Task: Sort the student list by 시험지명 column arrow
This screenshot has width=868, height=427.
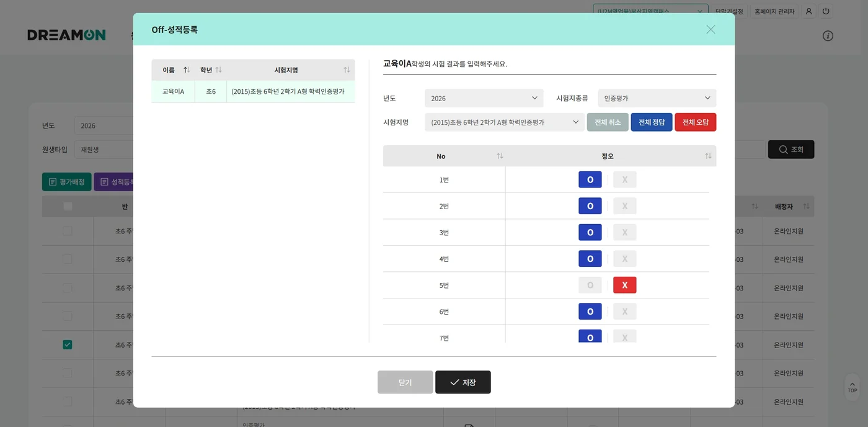Action: click(x=347, y=70)
